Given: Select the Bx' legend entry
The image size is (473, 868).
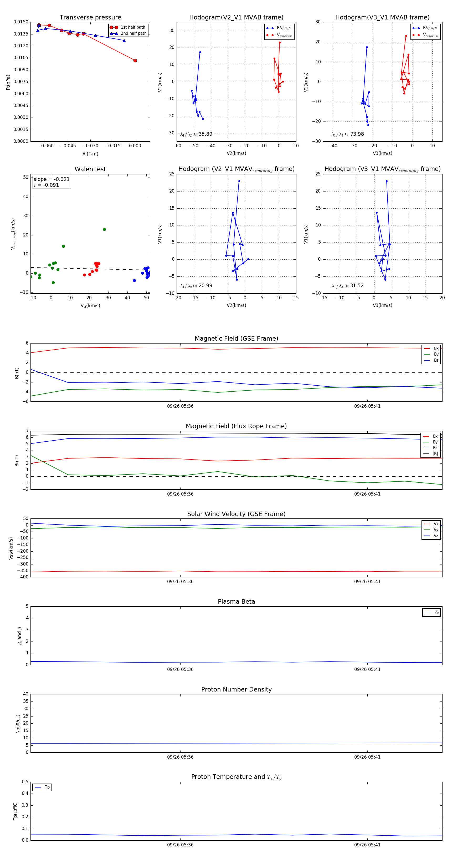Looking at the screenshot, I should (431, 436).
